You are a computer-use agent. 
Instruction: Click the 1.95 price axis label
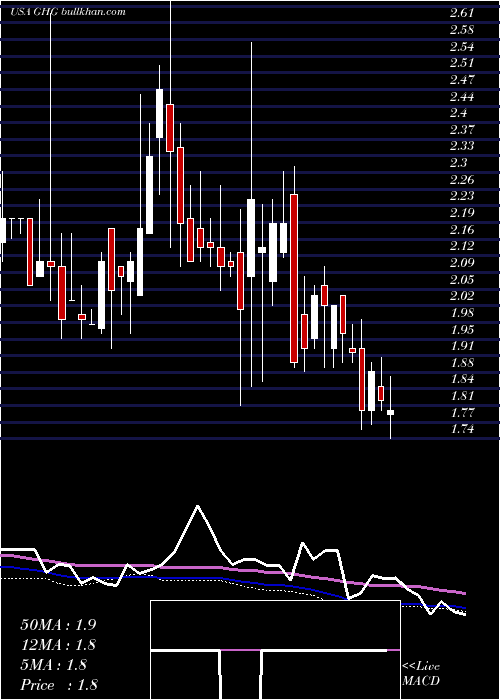(461, 329)
